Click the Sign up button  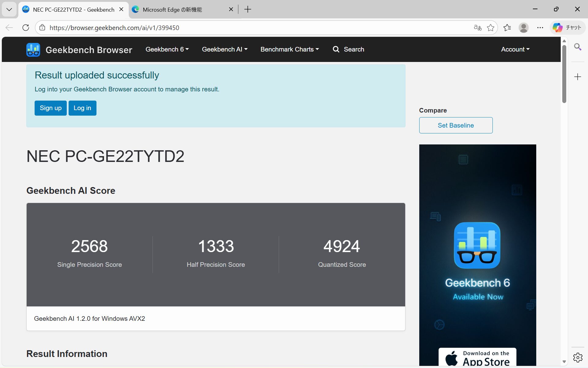click(50, 108)
